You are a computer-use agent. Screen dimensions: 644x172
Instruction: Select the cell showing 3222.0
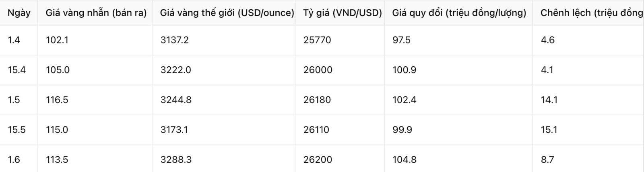[x=175, y=70]
